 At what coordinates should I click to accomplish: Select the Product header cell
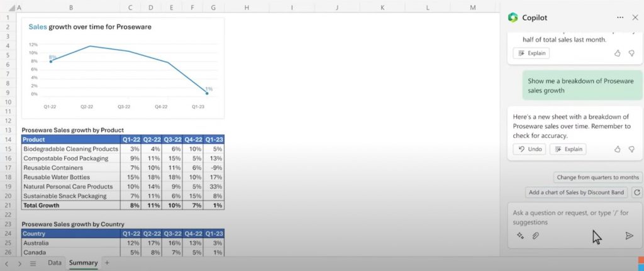(70, 140)
